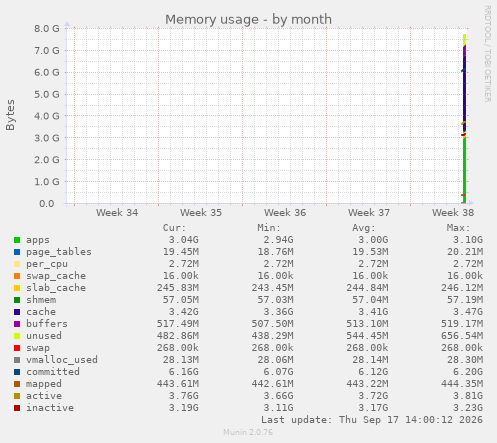Click the 'swap' legend label
This screenshot has height=443, width=497.
pos(38,348)
